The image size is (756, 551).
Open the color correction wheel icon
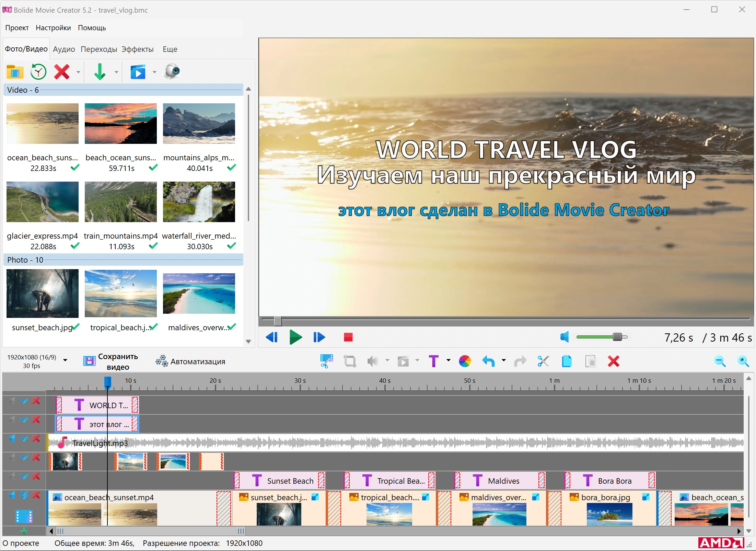(x=465, y=361)
